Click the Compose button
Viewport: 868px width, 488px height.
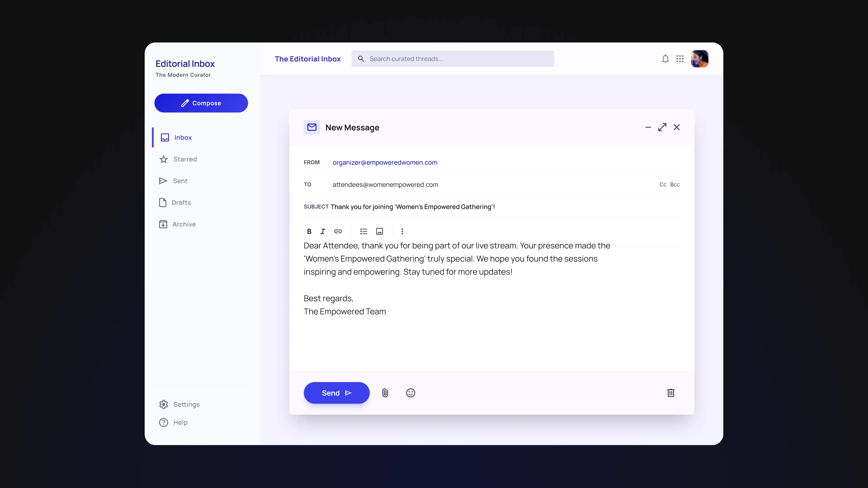[x=201, y=103]
